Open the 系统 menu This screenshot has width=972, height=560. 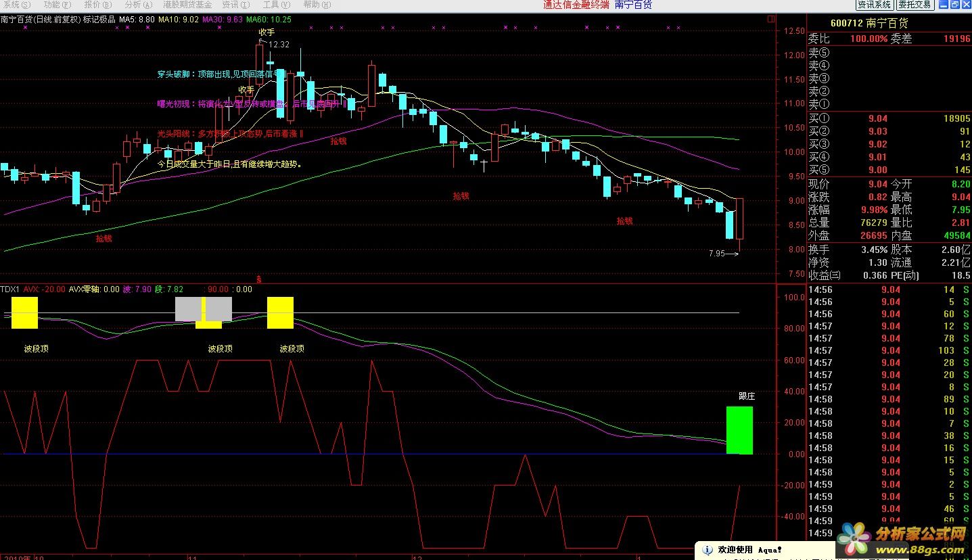[16, 5]
